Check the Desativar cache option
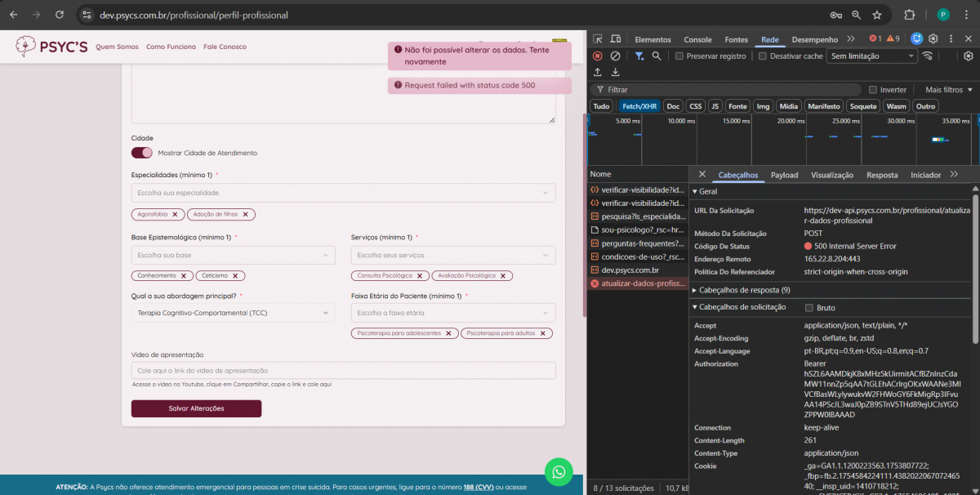 tap(763, 56)
